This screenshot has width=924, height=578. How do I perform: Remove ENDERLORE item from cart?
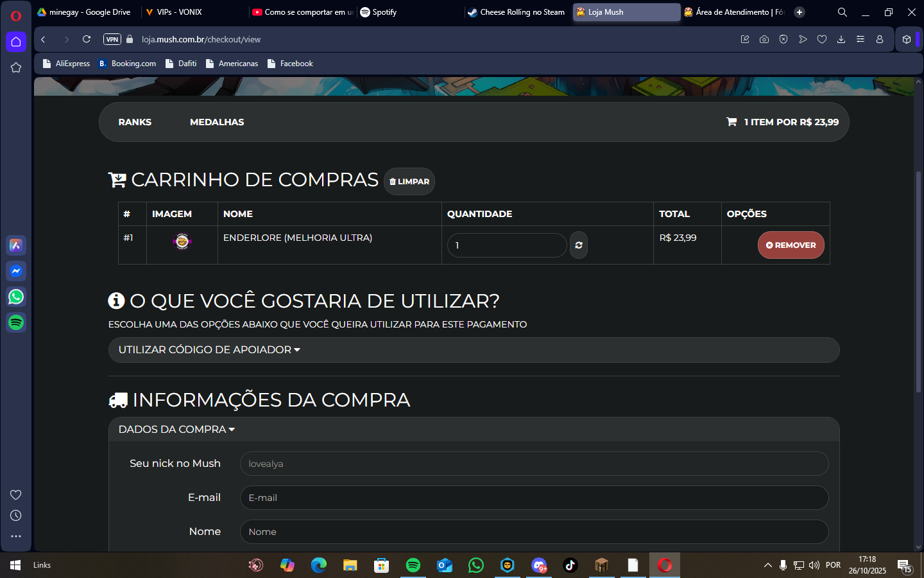[x=791, y=245]
